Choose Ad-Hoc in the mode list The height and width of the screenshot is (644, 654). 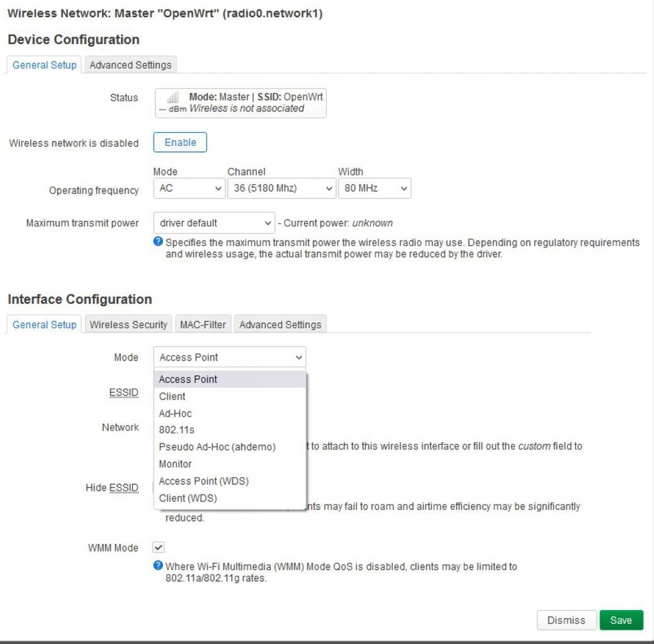(230, 414)
